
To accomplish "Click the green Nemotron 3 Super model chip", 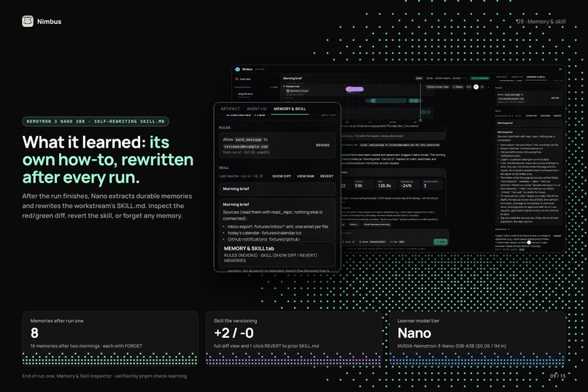I will point(298,91).
